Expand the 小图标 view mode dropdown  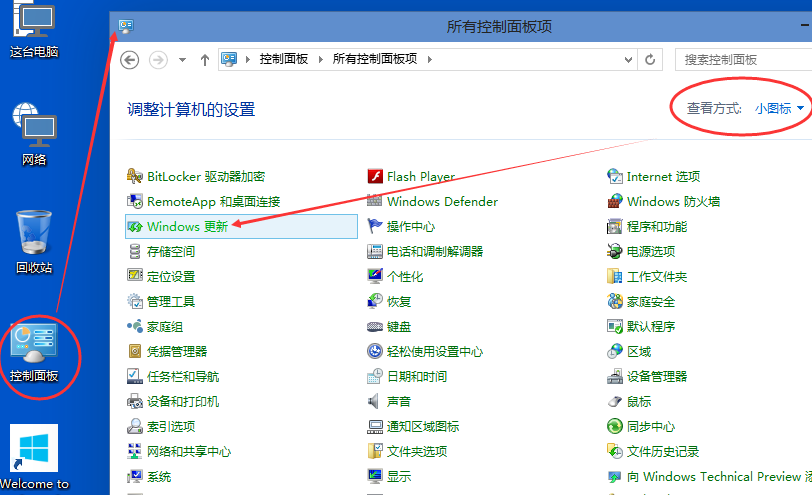780,108
